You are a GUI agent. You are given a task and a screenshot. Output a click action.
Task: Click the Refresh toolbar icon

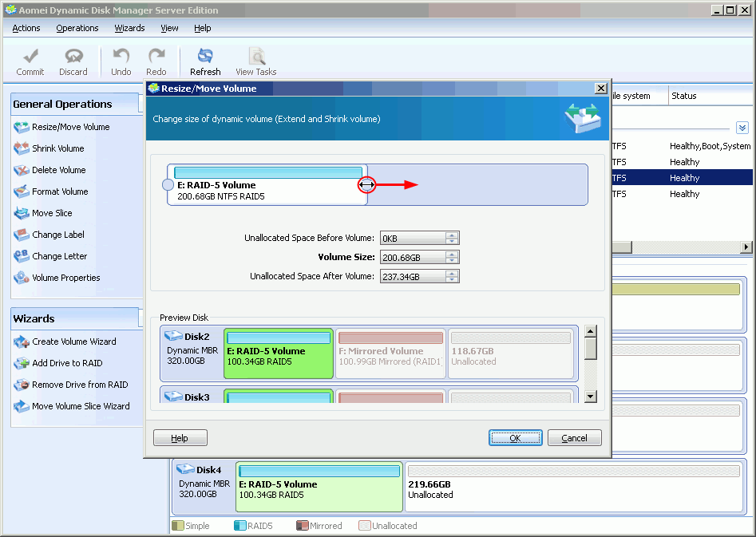point(205,56)
